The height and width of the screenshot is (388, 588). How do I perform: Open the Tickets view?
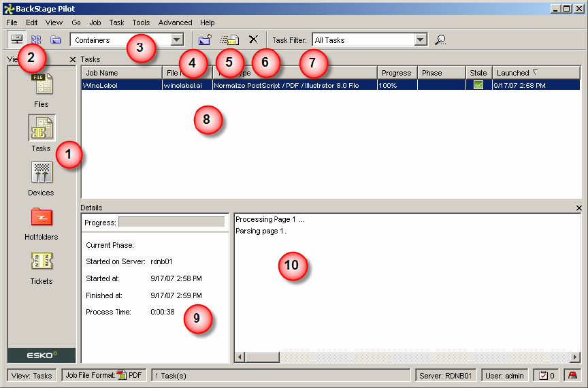click(42, 261)
